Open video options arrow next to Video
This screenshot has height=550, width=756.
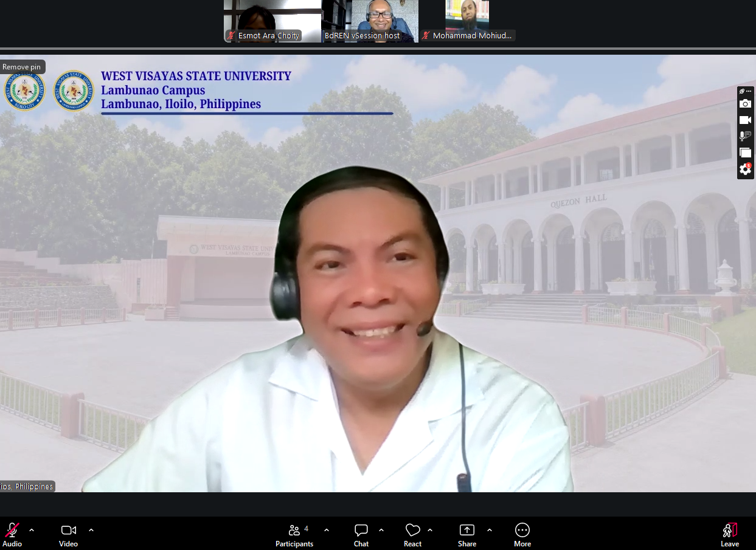[x=91, y=530]
